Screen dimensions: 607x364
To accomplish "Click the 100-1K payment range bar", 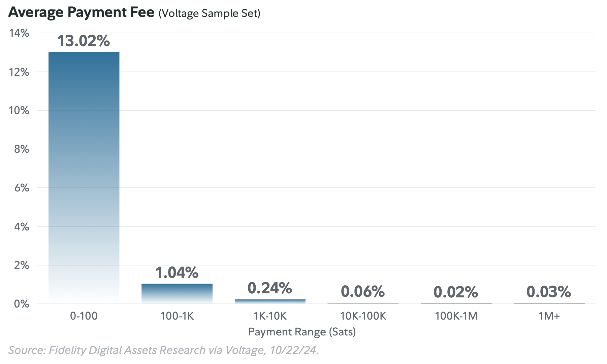I will coord(177,293).
